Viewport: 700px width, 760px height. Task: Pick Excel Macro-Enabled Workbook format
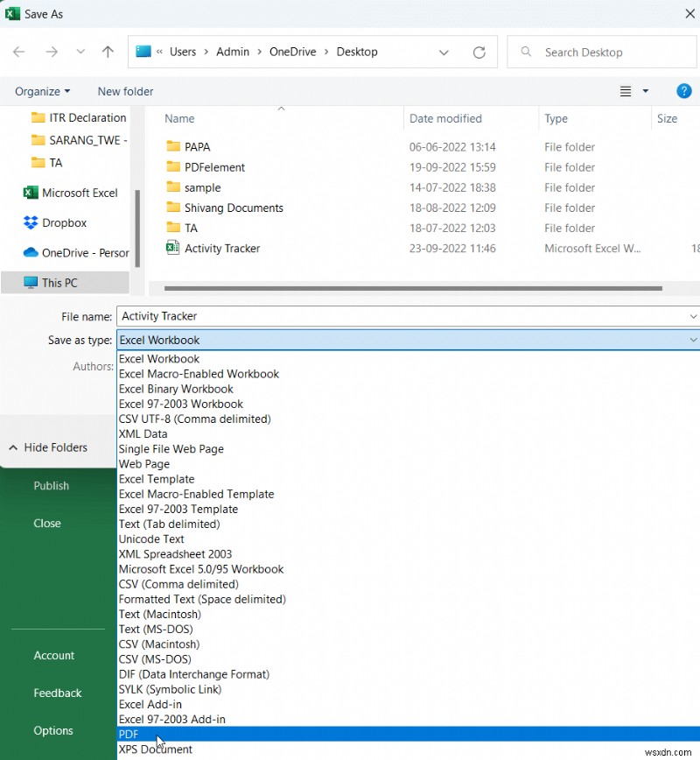click(x=199, y=373)
